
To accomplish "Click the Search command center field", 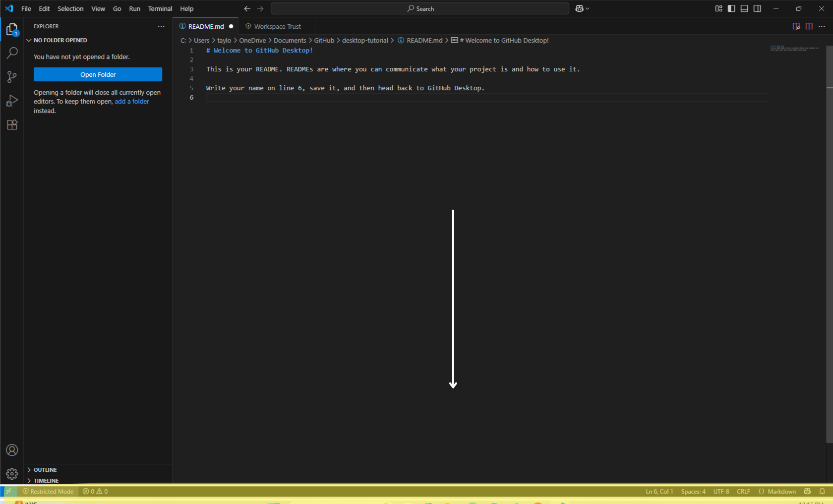I will click(420, 8).
